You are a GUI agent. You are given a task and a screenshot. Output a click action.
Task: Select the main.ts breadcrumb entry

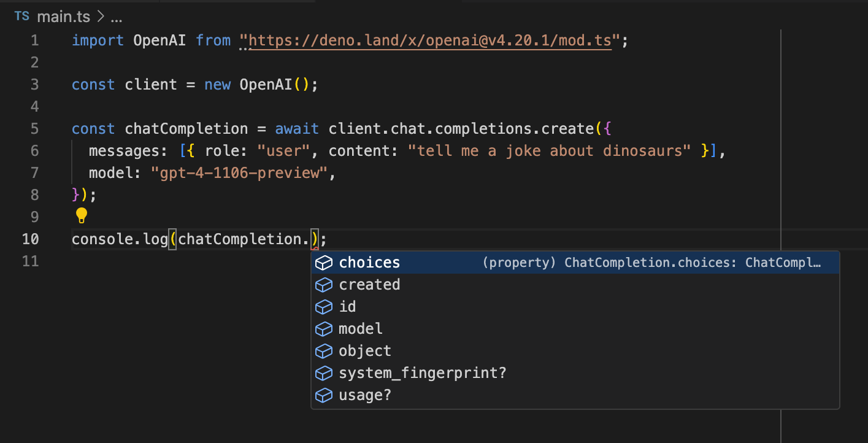(64, 17)
